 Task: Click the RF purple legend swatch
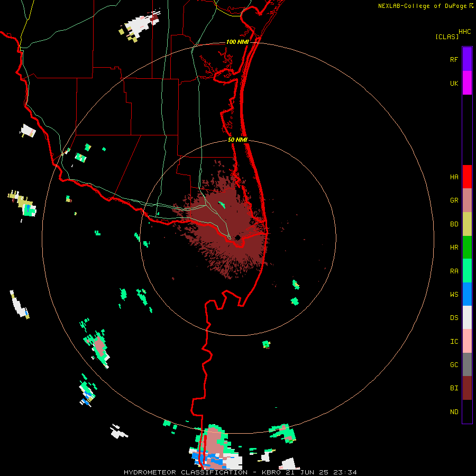467,59
